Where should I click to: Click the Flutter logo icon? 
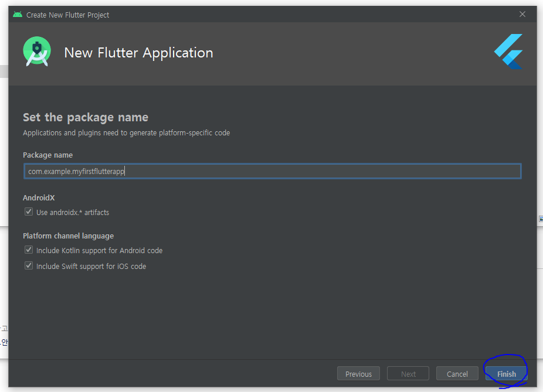(x=508, y=51)
